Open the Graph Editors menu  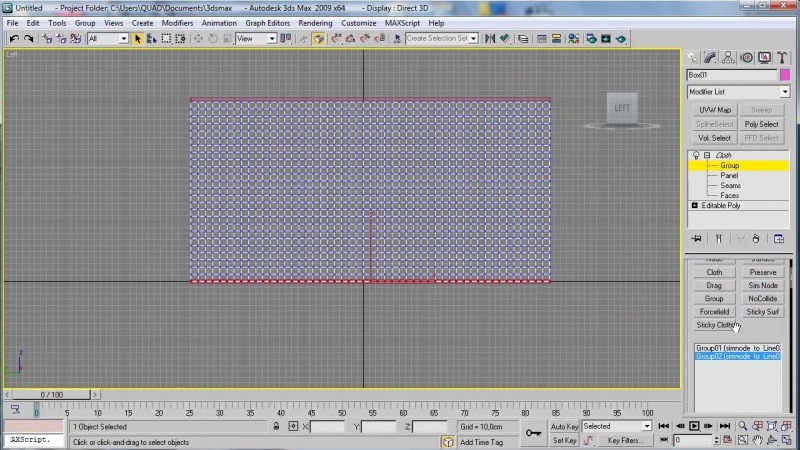tap(267, 23)
